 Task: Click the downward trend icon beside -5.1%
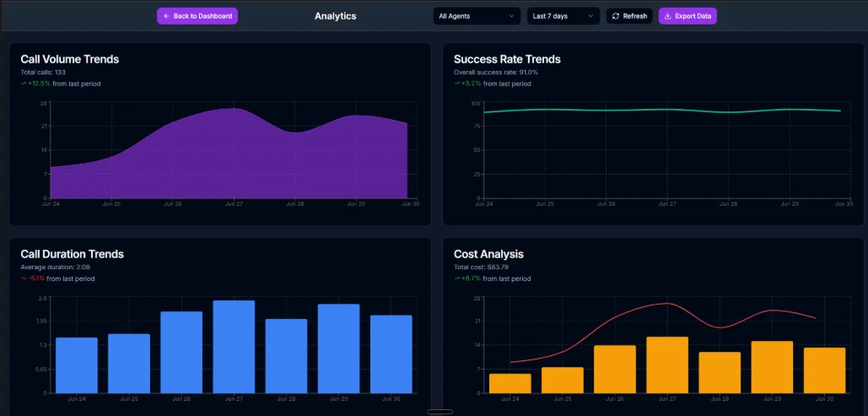click(24, 278)
